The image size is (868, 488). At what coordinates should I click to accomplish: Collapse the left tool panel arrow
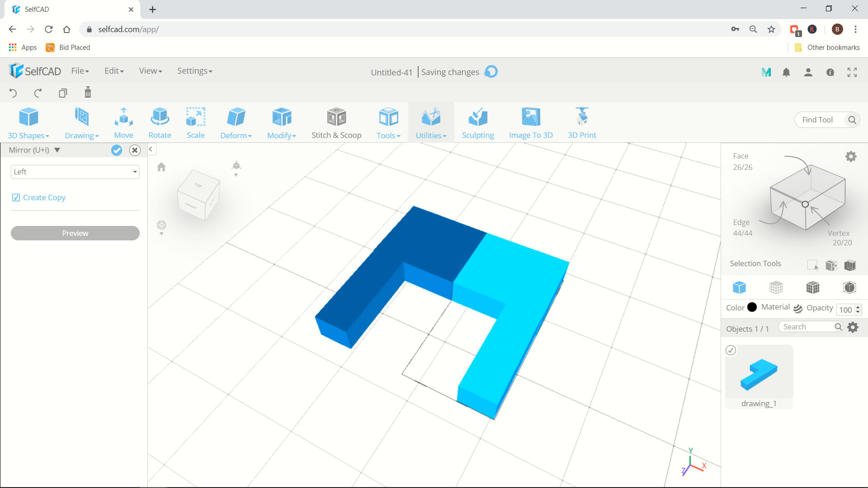151,149
